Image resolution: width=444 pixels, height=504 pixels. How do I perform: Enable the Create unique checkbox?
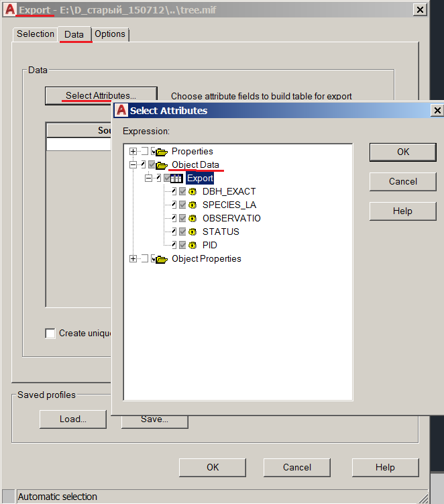pos(50,334)
